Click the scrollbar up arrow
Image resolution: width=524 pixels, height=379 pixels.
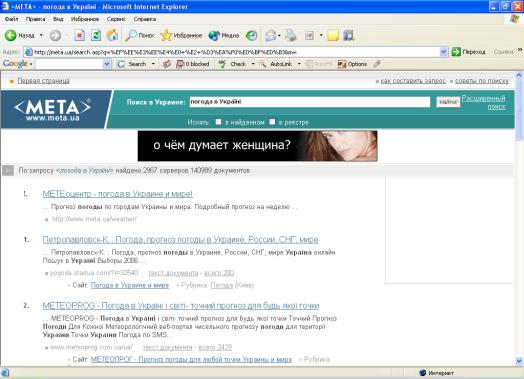tap(519, 76)
